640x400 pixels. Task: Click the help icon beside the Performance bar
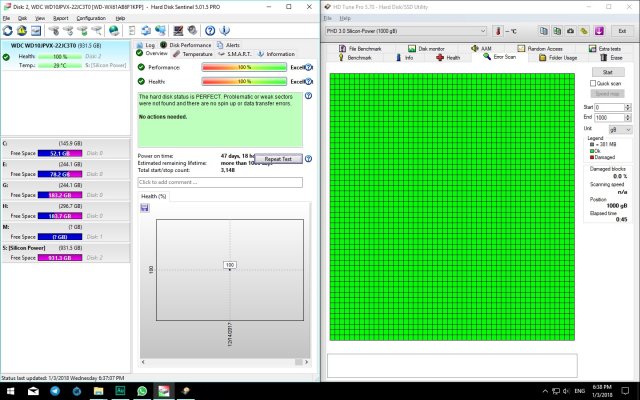pyautogui.click(x=309, y=66)
